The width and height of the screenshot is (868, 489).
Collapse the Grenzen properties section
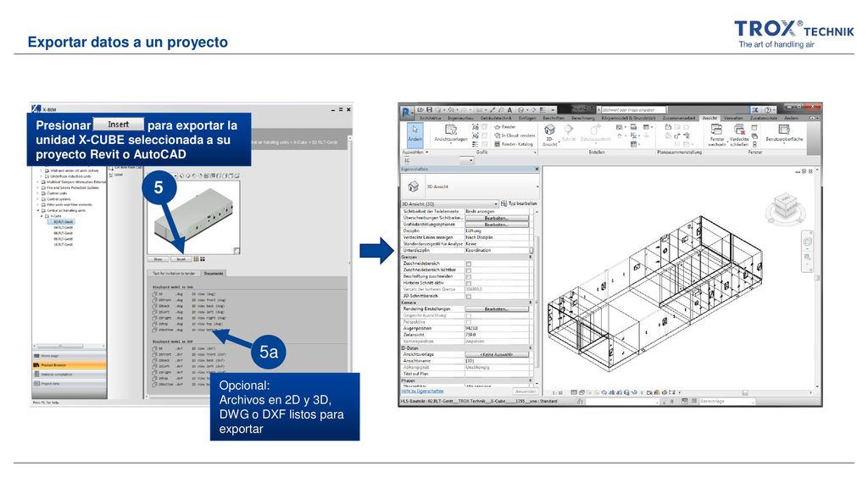click(x=531, y=258)
